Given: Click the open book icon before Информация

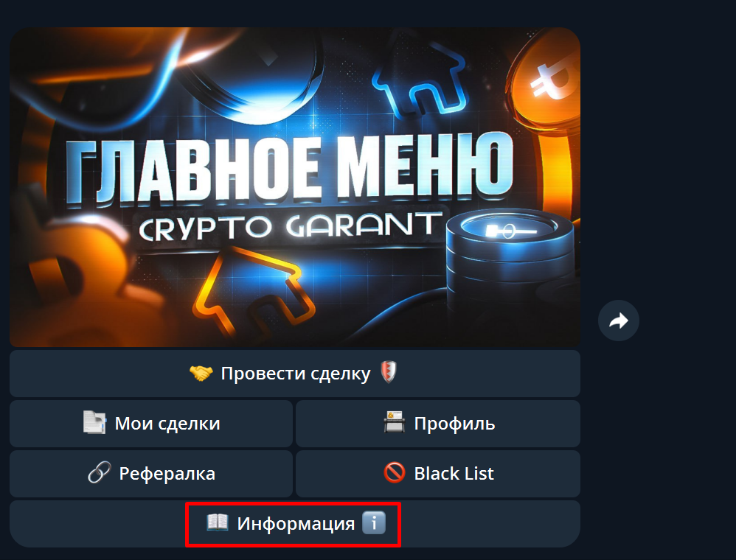Looking at the screenshot, I should click(x=218, y=522).
